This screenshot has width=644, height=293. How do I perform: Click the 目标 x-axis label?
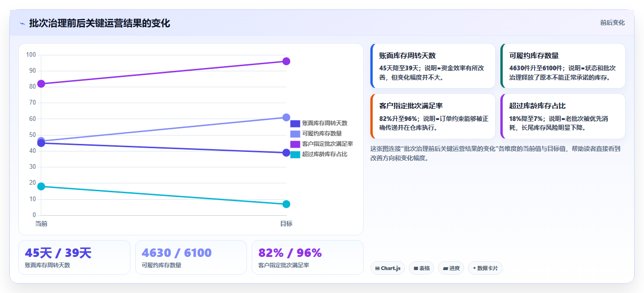[x=286, y=224]
